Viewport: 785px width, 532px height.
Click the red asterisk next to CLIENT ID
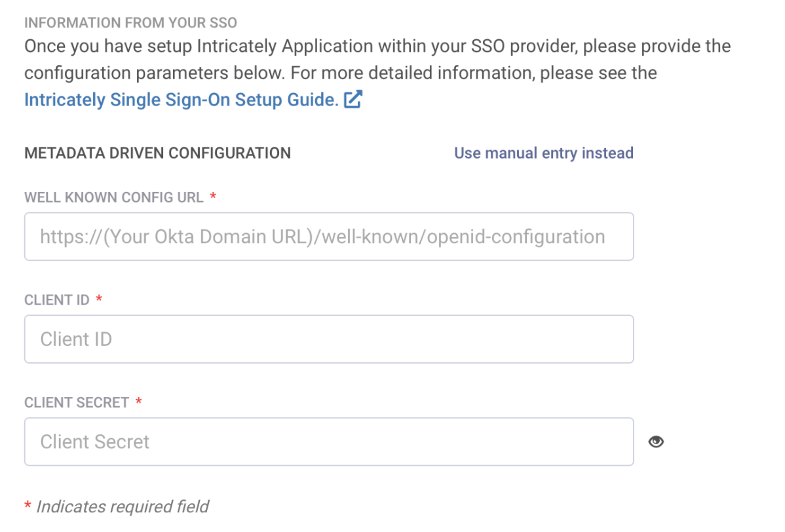click(99, 299)
